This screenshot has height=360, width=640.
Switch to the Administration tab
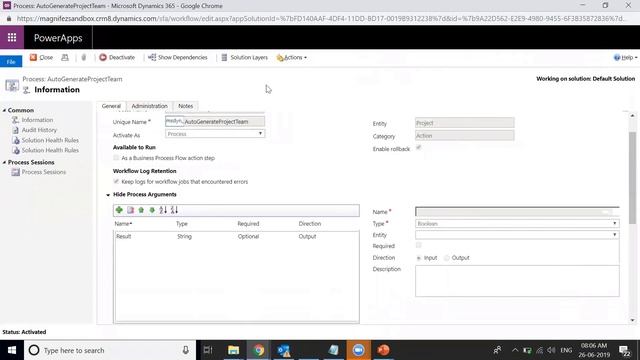[149, 106]
